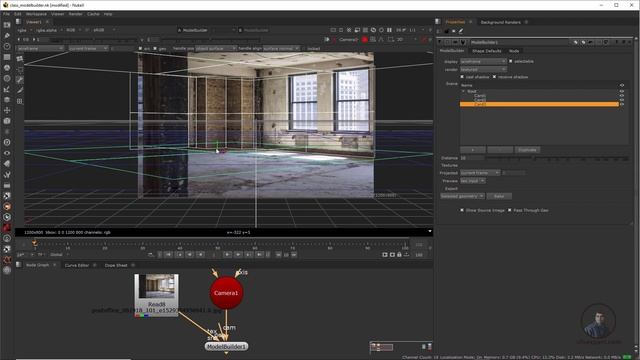
Task: Select the ModelBuilder edit mode tool in viewer
Action: pos(20,59)
